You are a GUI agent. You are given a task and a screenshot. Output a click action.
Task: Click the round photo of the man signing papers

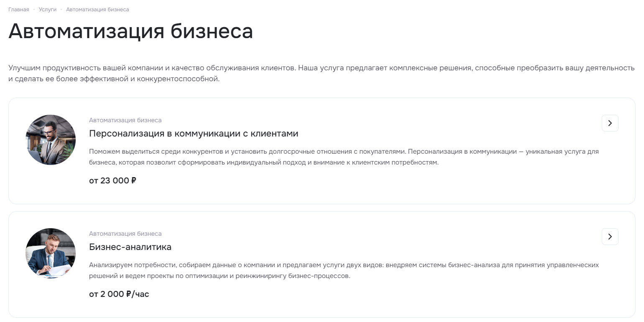[51, 253]
